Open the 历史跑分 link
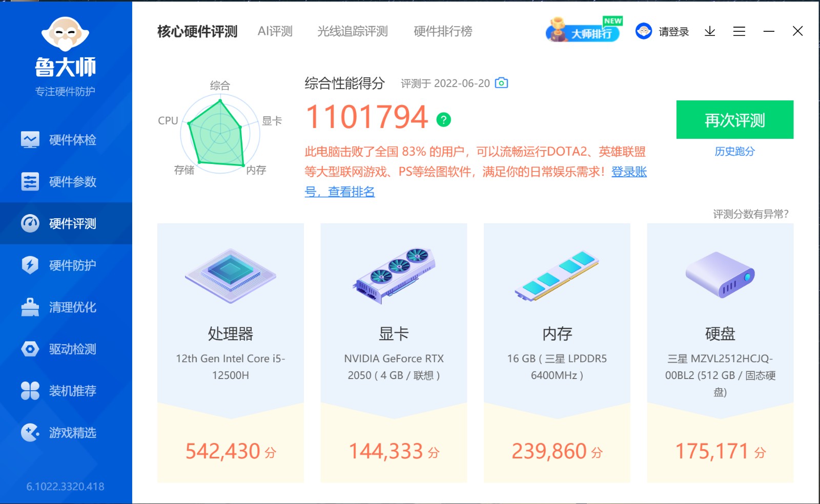This screenshot has height=504, width=820. (735, 152)
